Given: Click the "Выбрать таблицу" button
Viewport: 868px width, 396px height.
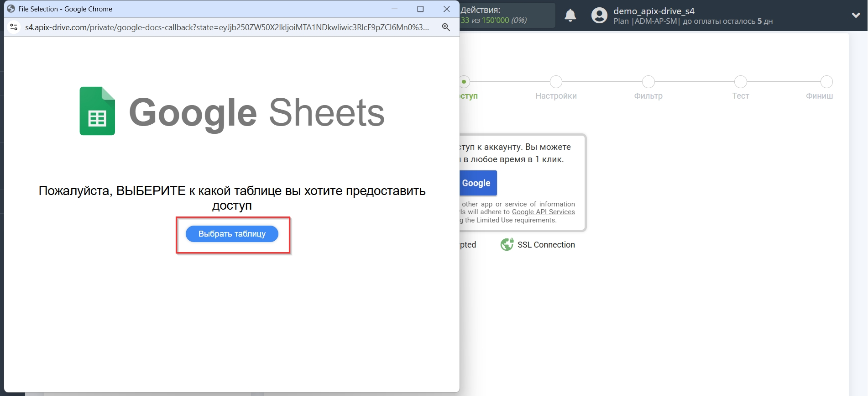Looking at the screenshot, I should (x=232, y=234).
